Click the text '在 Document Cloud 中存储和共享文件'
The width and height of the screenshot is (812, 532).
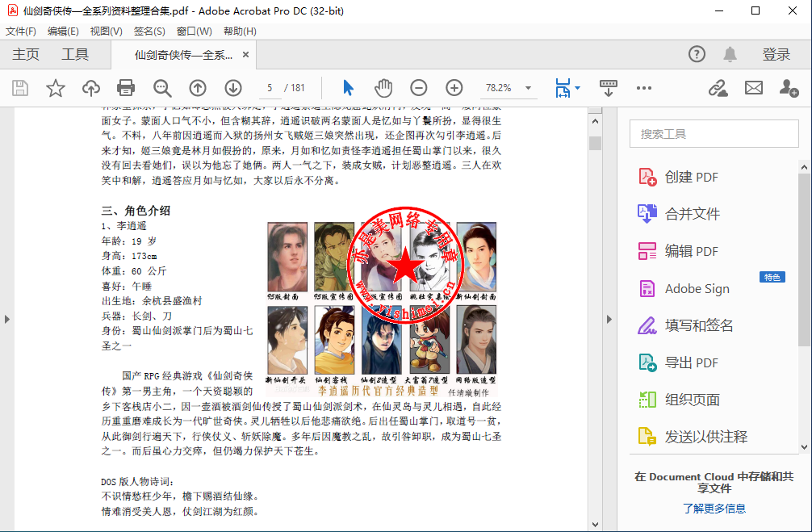click(x=714, y=482)
